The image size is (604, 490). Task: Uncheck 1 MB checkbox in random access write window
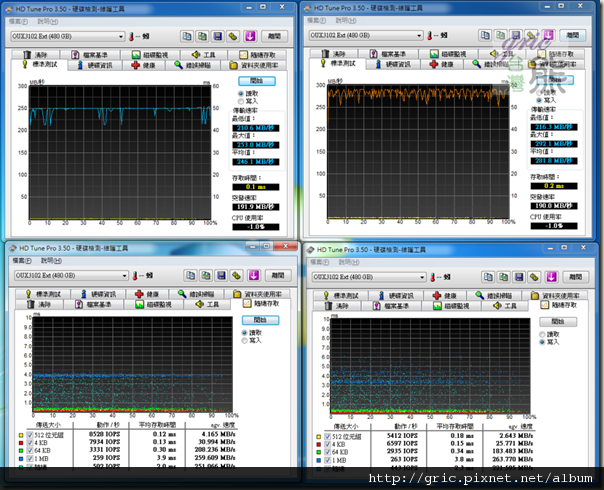point(327,460)
